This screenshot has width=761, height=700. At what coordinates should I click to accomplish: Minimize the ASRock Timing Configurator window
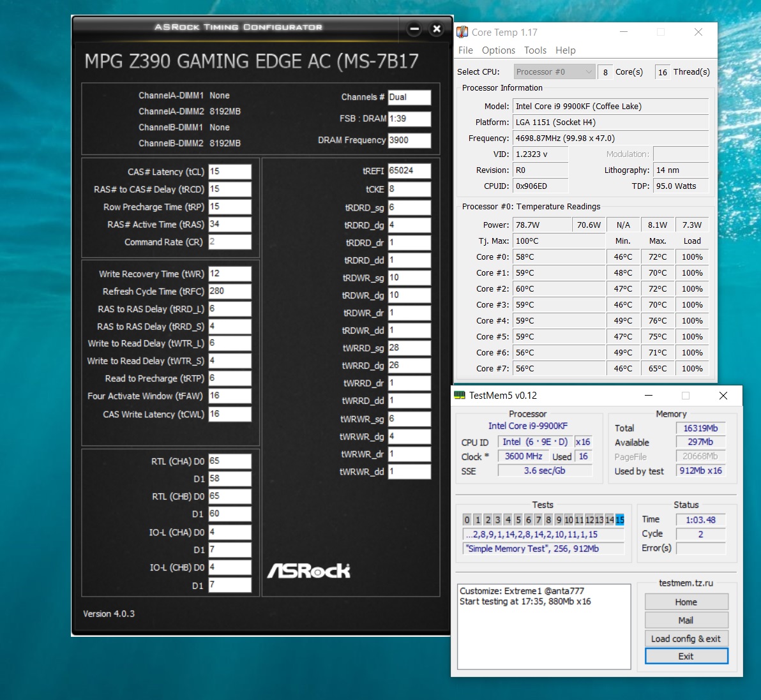[x=414, y=29]
